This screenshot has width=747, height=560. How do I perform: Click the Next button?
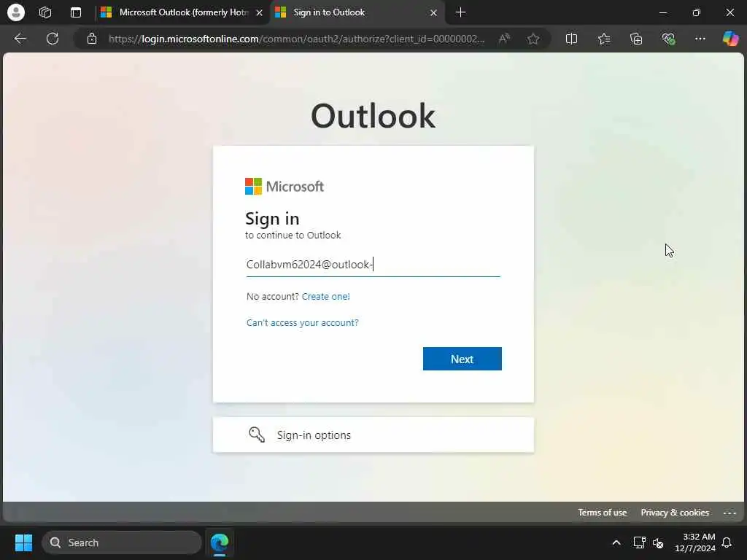[x=462, y=359]
